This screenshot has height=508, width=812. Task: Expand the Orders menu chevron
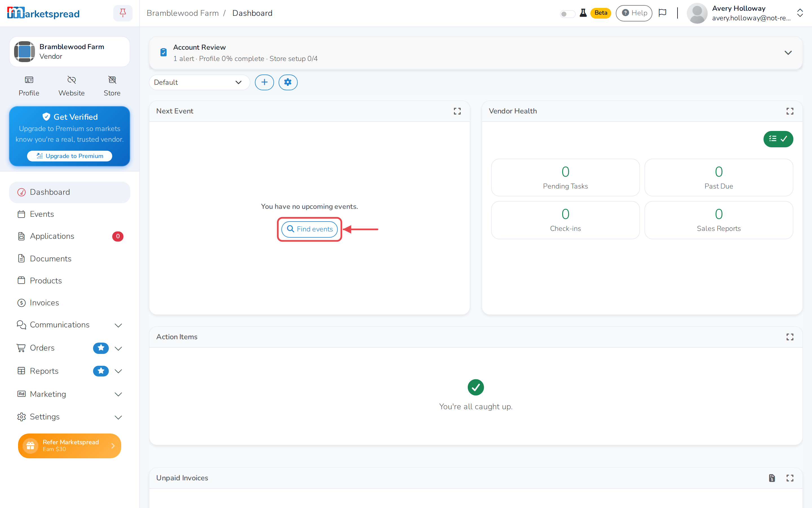(x=118, y=349)
